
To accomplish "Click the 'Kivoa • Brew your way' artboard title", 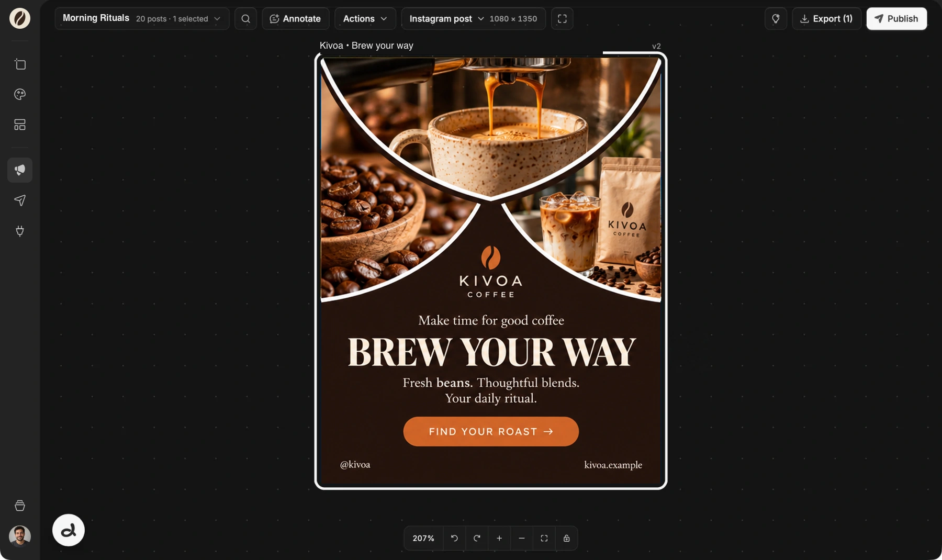I will pyautogui.click(x=366, y=46).
